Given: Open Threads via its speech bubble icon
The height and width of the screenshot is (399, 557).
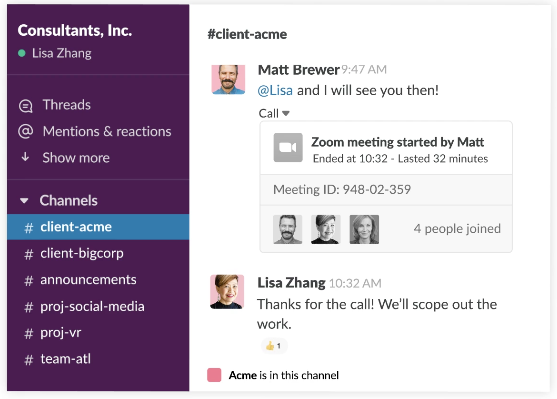Looking at the screenshot, I should (x=26, y=106).
